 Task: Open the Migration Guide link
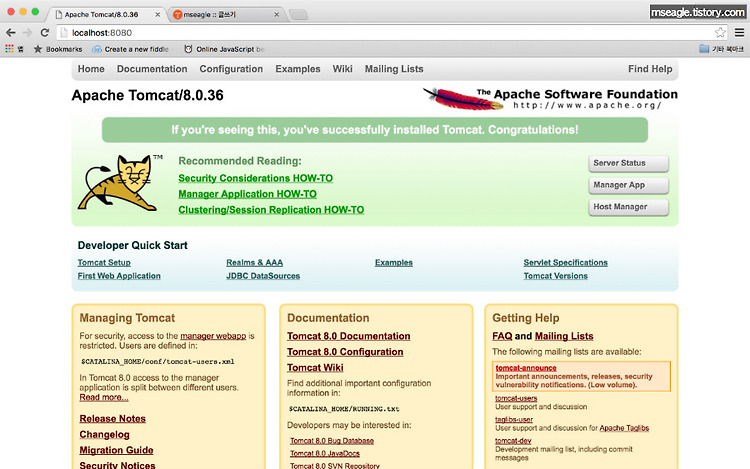click(116, 450)
